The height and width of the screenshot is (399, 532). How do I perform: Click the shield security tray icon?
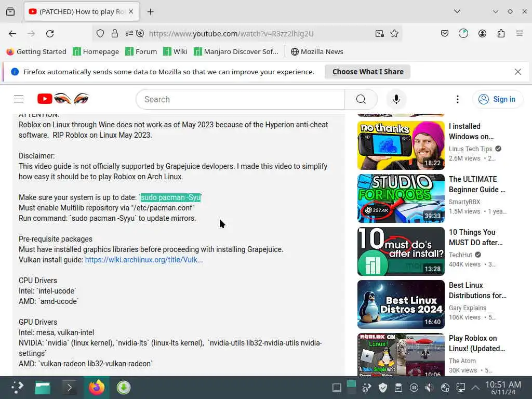point(383,388)
